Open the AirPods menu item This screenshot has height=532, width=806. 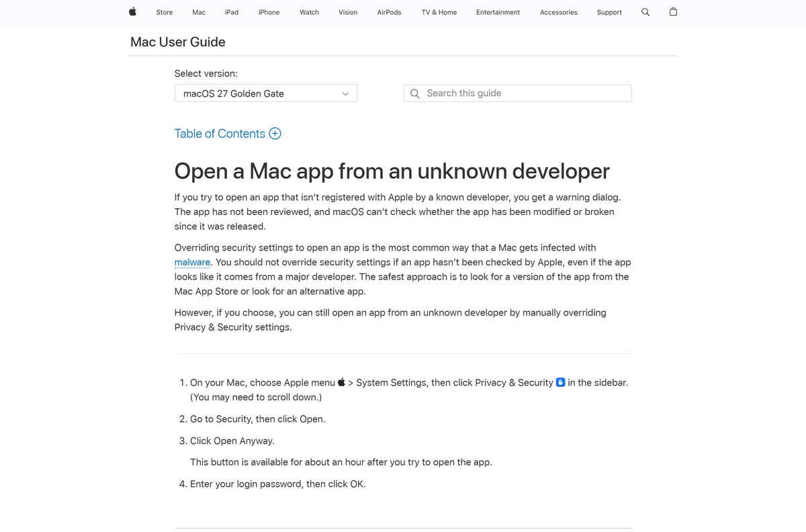[389, 12]
